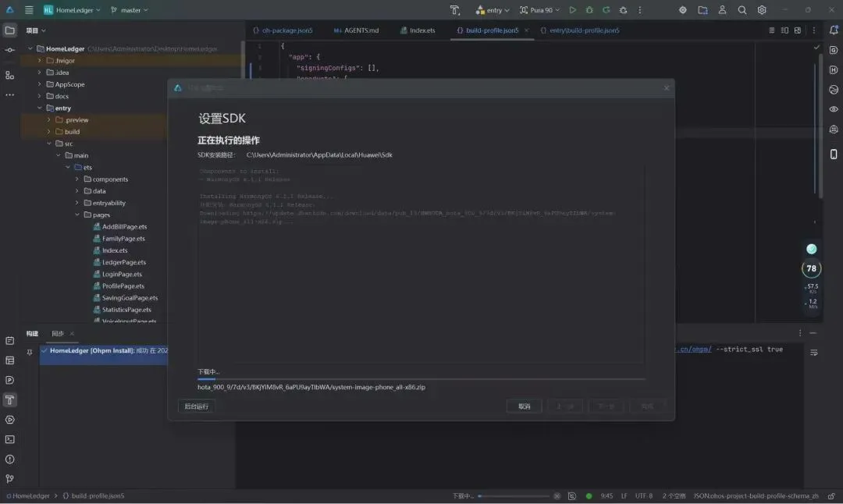Switch to AGENTS.md tab
Image resolution: width=843 pixels, height=504 pixels.
tap(356, 30)
